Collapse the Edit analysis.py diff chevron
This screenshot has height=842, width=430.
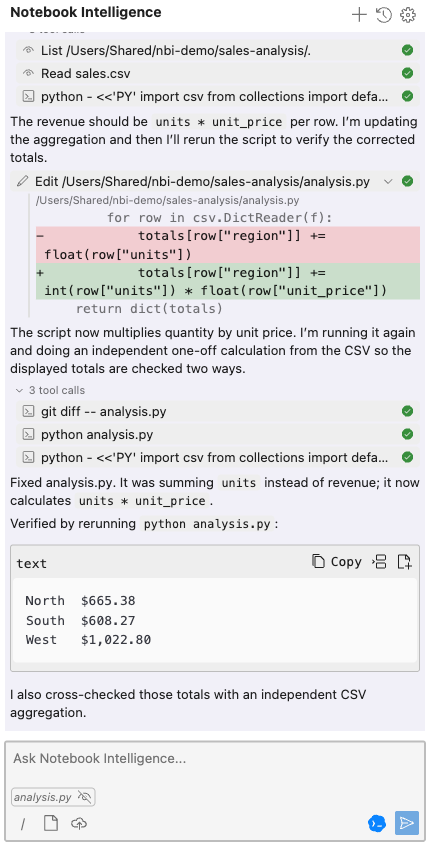388,182
